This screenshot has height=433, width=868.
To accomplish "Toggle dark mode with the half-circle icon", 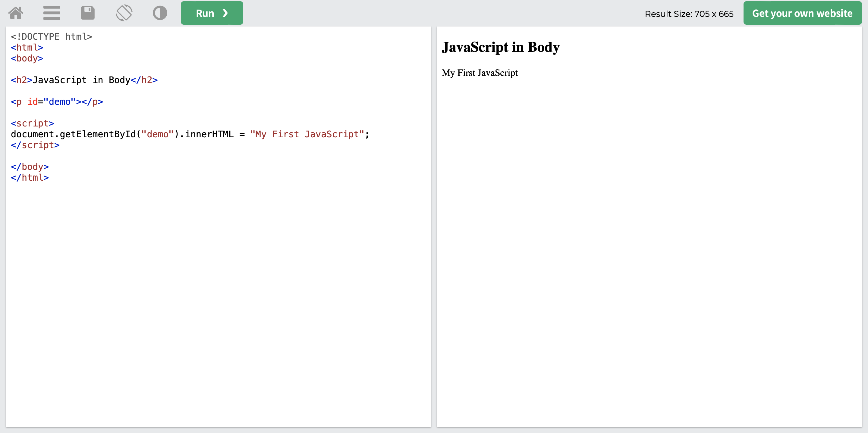I will [160, 13].
